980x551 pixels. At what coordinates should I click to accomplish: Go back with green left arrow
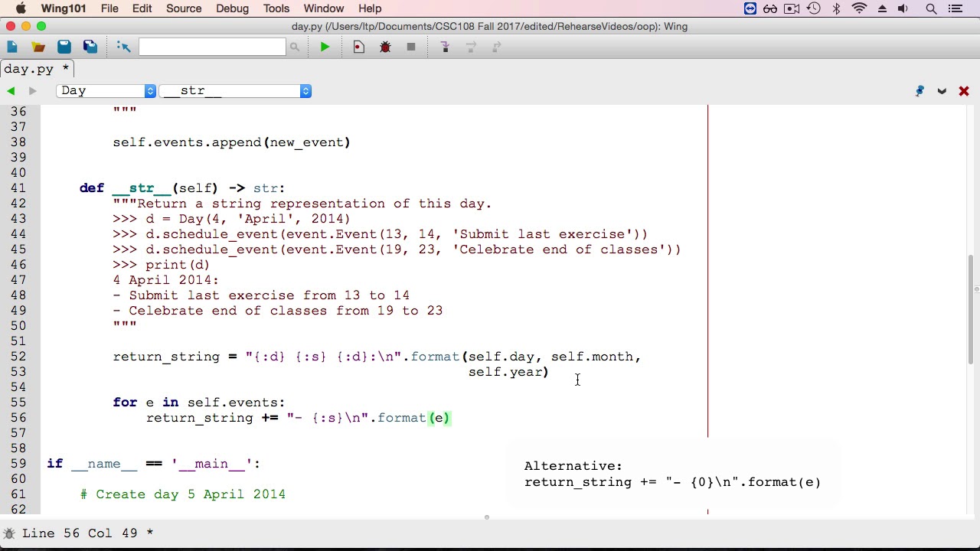(11, 91)
